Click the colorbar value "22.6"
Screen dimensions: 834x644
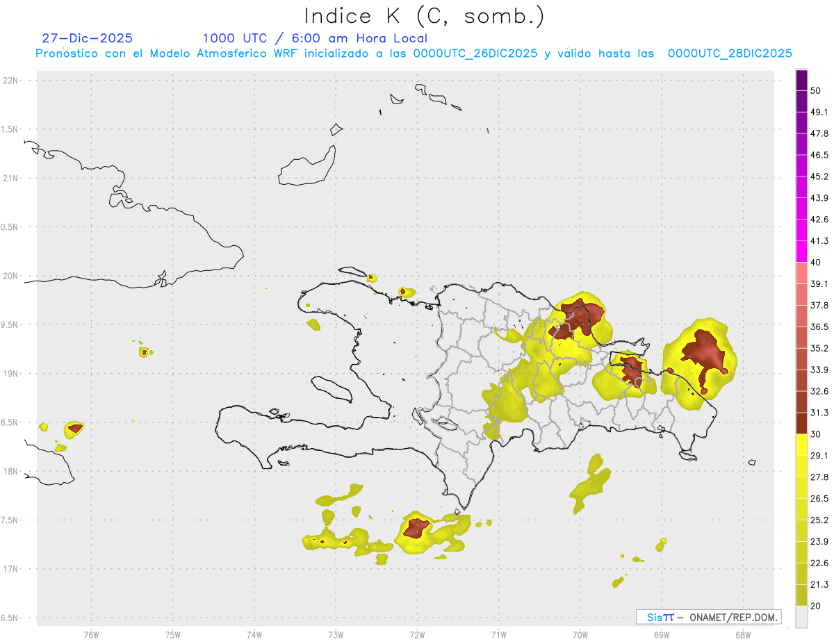point(819,563)
